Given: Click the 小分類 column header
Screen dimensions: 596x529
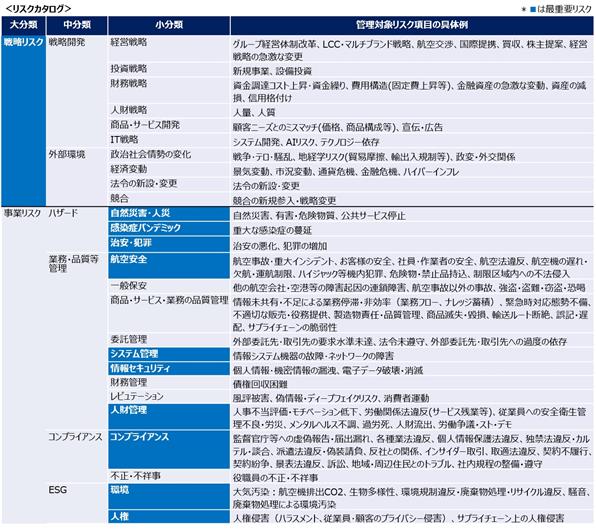Looking at the screenshot, I should (169, 25).
